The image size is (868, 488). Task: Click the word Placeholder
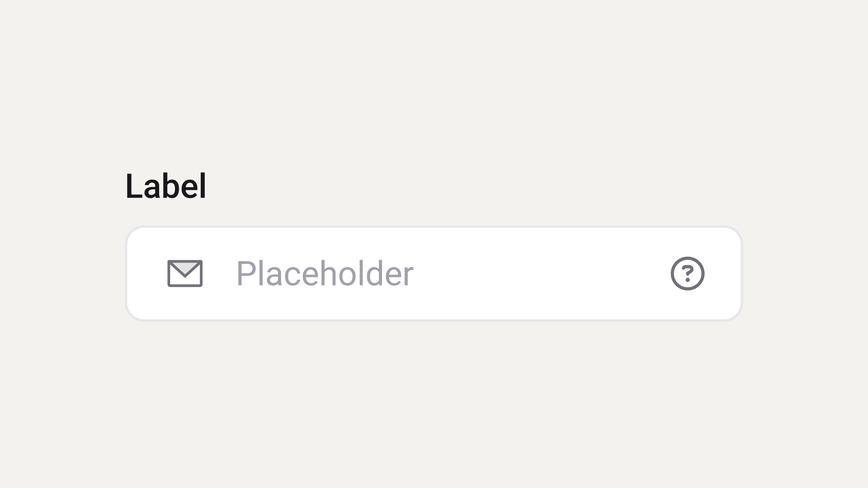[x=325, y=274]
